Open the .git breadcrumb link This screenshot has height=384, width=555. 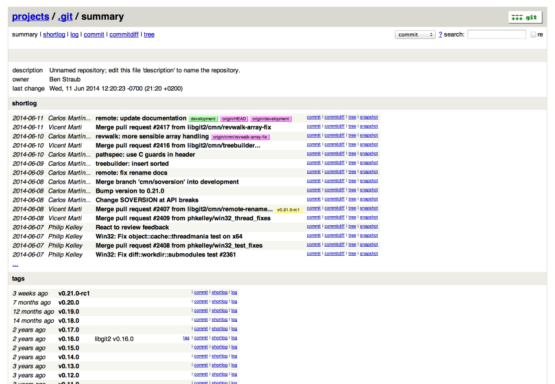click(65, 17)
